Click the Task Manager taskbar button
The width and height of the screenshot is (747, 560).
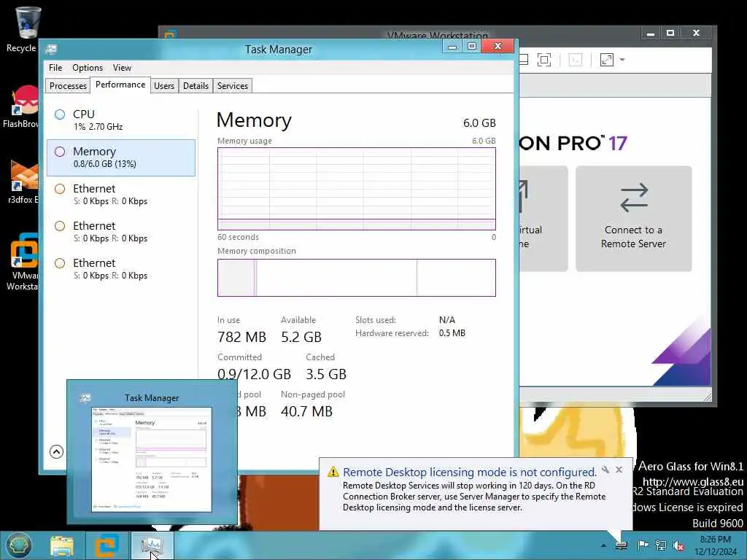[x=152, y=545]
